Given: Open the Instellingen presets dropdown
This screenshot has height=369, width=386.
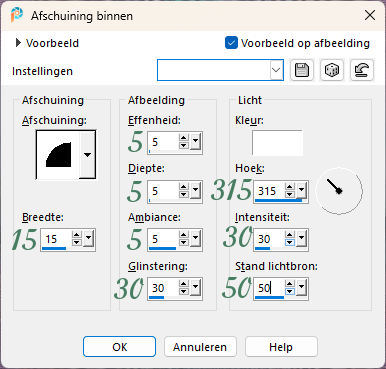Looking at the screenshot, I should 276,70.
